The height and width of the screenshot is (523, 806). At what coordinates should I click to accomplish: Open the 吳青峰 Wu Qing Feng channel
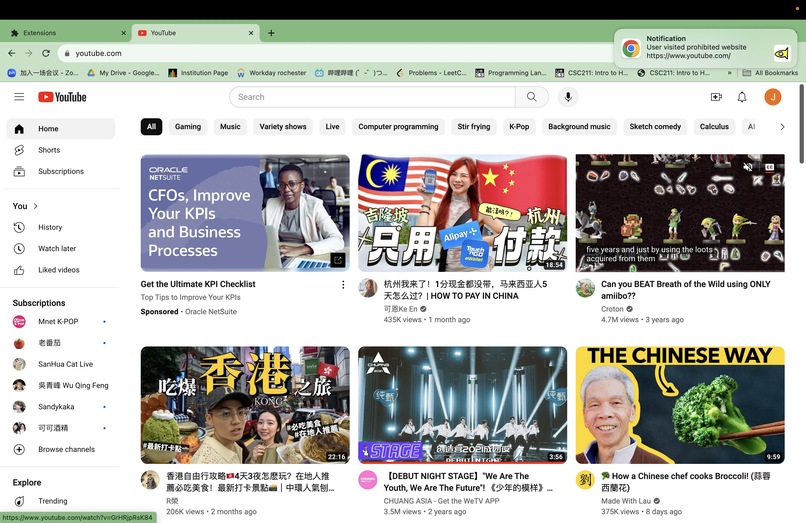(61, 385)
